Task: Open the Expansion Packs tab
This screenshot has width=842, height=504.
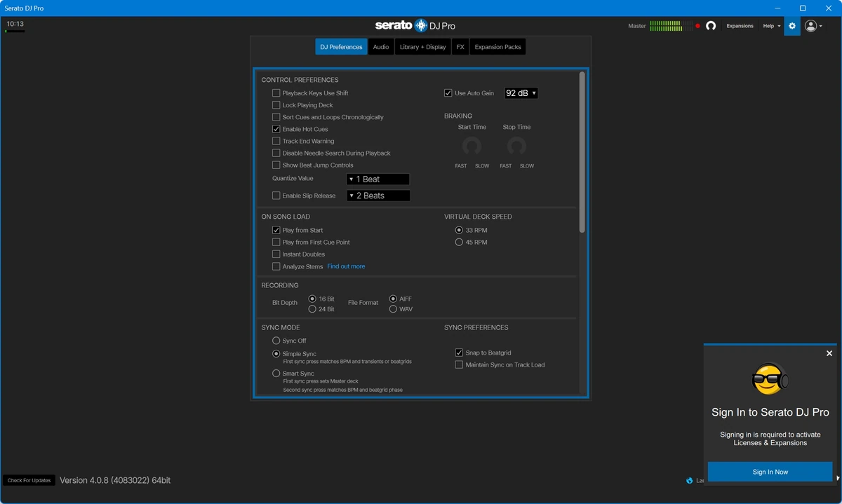Action: click(497, 47)
